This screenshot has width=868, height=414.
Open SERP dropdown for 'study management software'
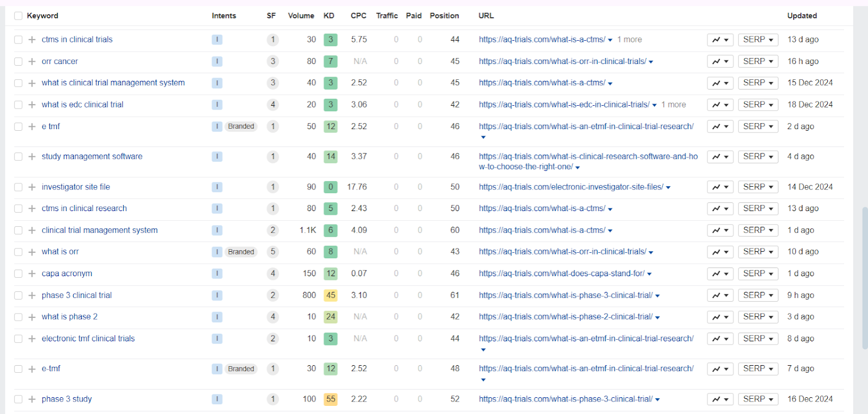click(758, 157)
